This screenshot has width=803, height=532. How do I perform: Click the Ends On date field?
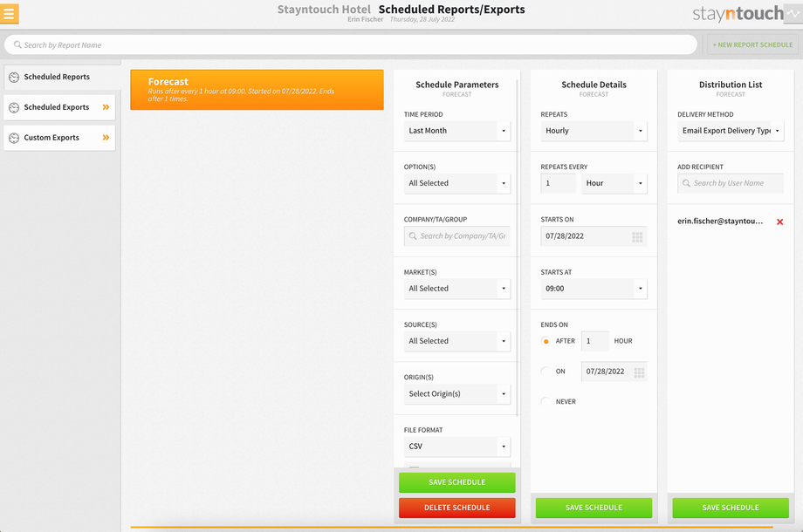614,372
